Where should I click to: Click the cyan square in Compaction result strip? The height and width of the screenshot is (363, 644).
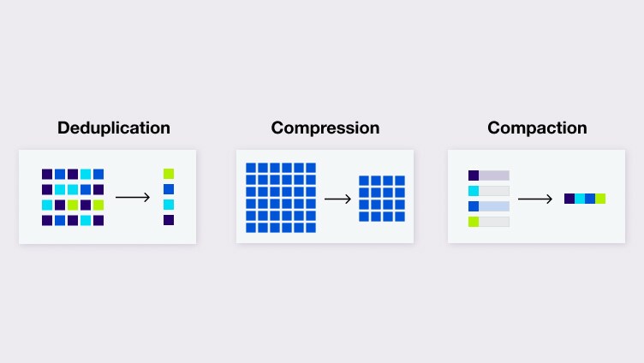click(x=580, y=199)
